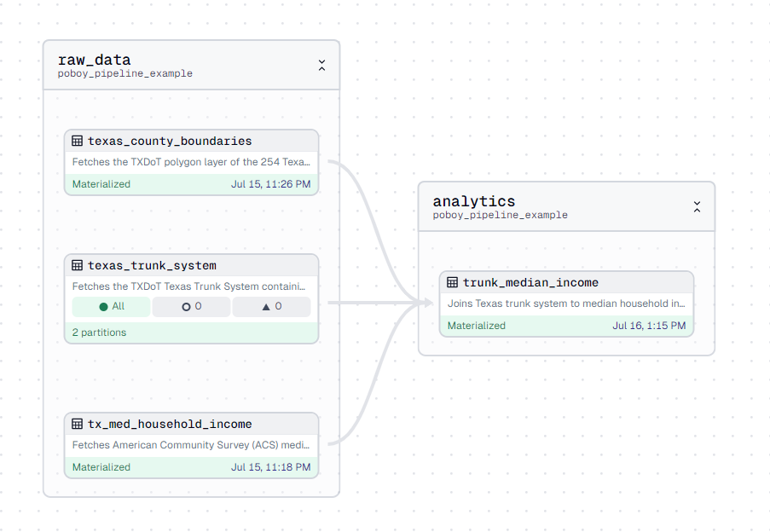
Task: Collapse the raw_data group using its chevron
Action: pos(321,65)
